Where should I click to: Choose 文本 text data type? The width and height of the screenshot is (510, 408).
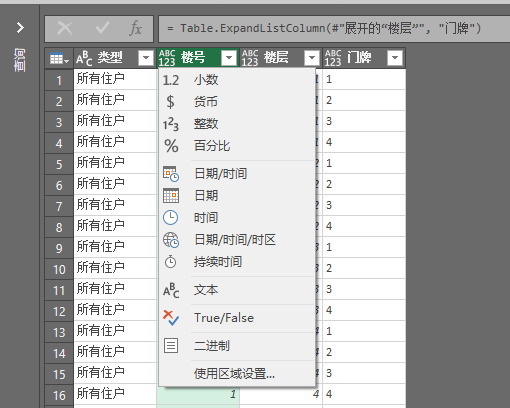point(237,290)
